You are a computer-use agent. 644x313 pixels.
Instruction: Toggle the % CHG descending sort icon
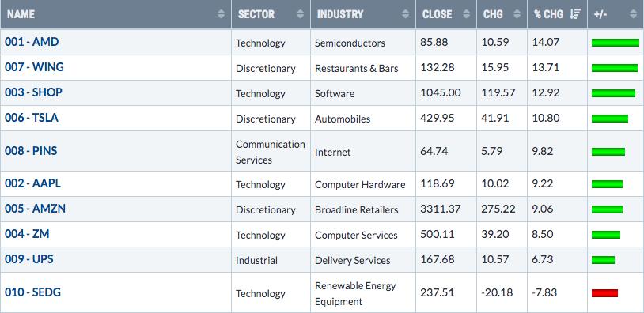(575, 14)
